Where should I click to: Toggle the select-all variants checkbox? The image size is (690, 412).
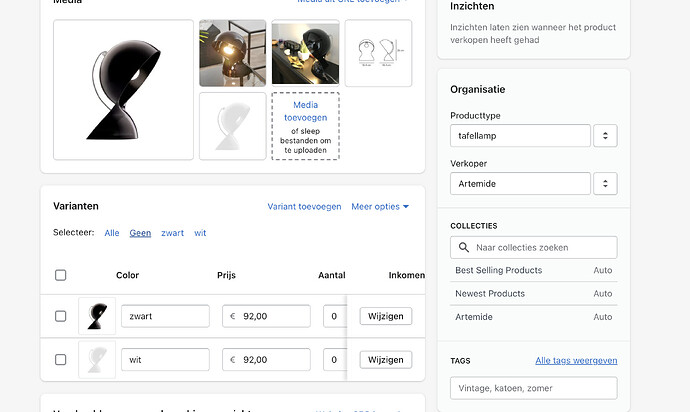point(61,275)
